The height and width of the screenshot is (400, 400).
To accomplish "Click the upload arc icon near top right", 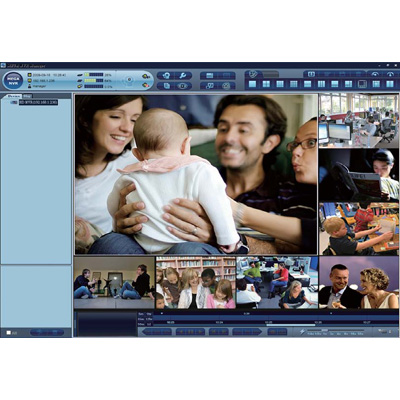I will (376, 74).
